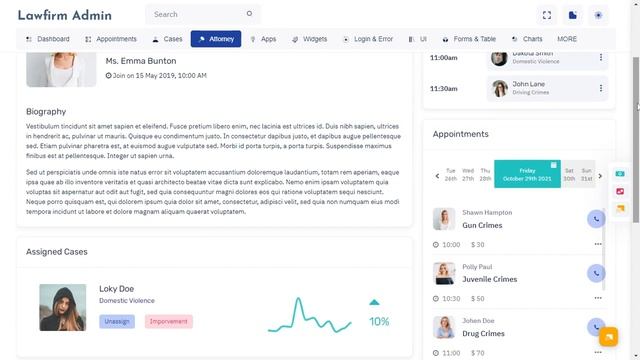Open the Dashboard menu
The image size is (640, 360).
(x=48, y=39)
